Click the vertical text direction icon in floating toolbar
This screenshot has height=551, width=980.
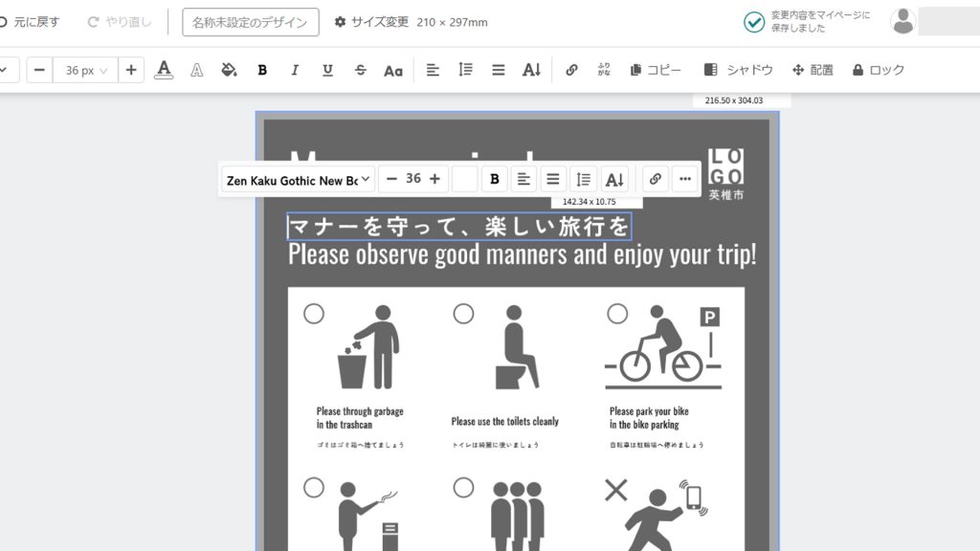[614, 179]
